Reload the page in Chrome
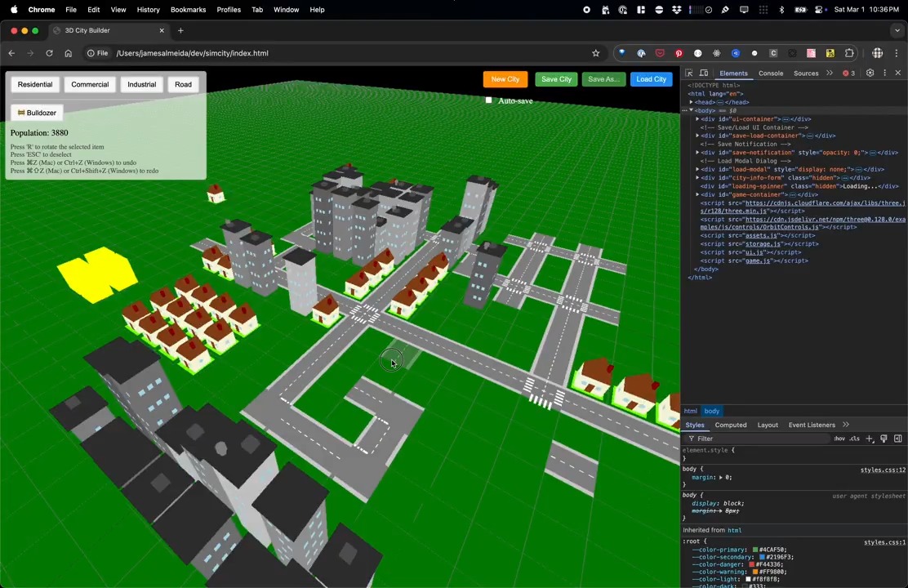Image resolution: width=908 pixels, height=588 pixels. point(49,53)
